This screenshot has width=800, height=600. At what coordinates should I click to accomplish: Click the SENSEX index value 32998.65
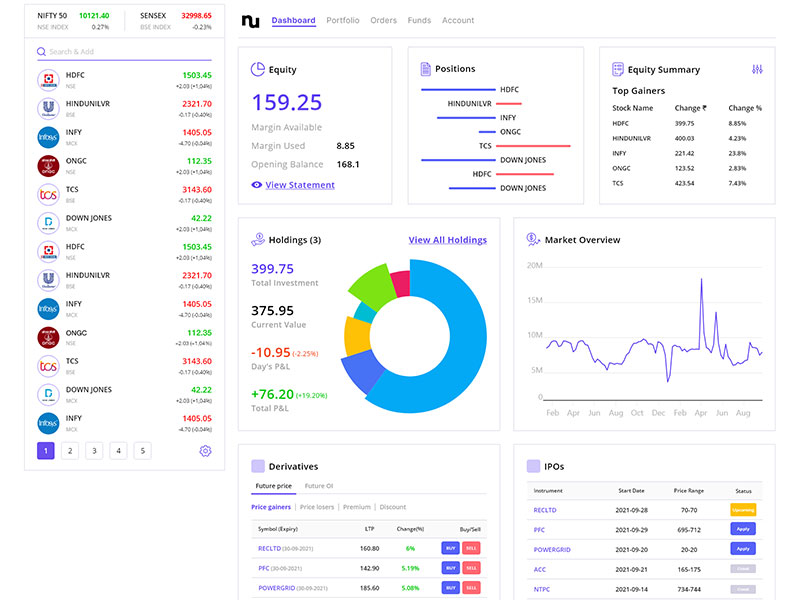click(196, 16)
